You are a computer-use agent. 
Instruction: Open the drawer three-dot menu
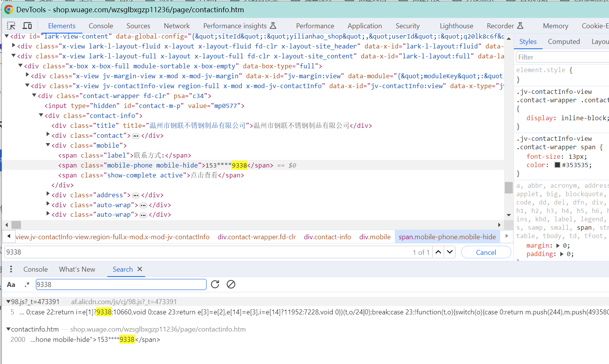11,269
